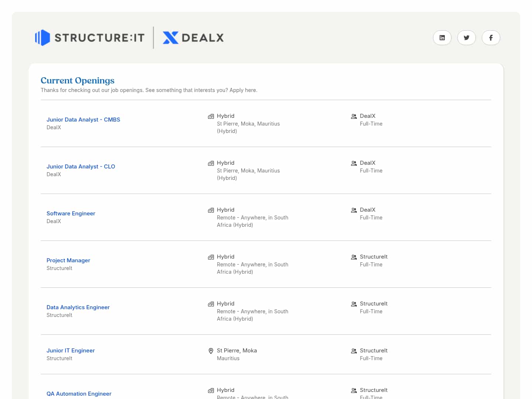Click hybrid icon in Data Analytics Engineer row

click(211, 304)
